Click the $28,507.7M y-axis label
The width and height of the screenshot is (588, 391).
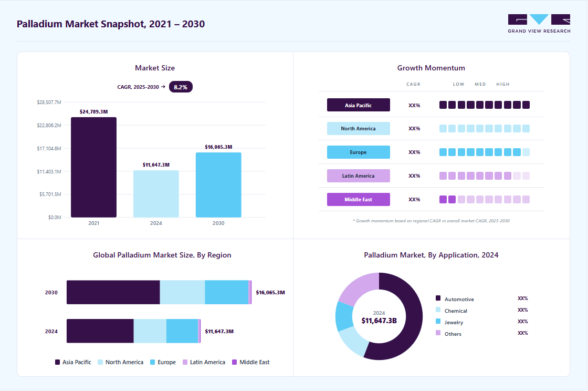(x=49, y=102)
